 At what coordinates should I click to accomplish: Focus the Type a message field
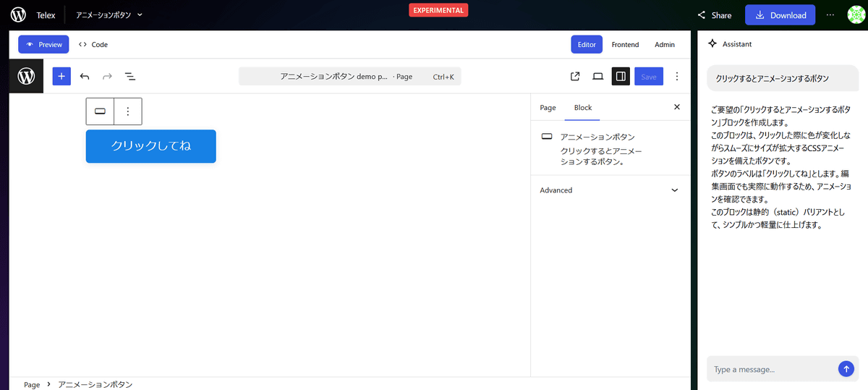[x=770, y=369]
